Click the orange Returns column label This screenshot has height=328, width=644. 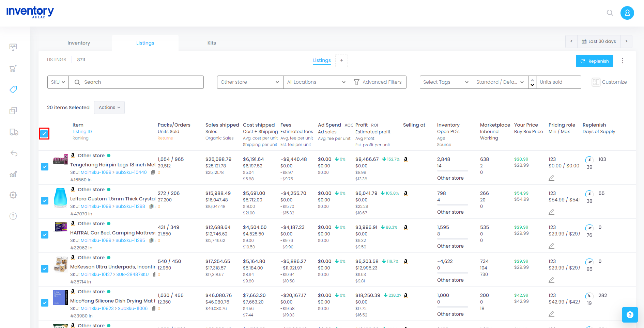tap(165, 138)
